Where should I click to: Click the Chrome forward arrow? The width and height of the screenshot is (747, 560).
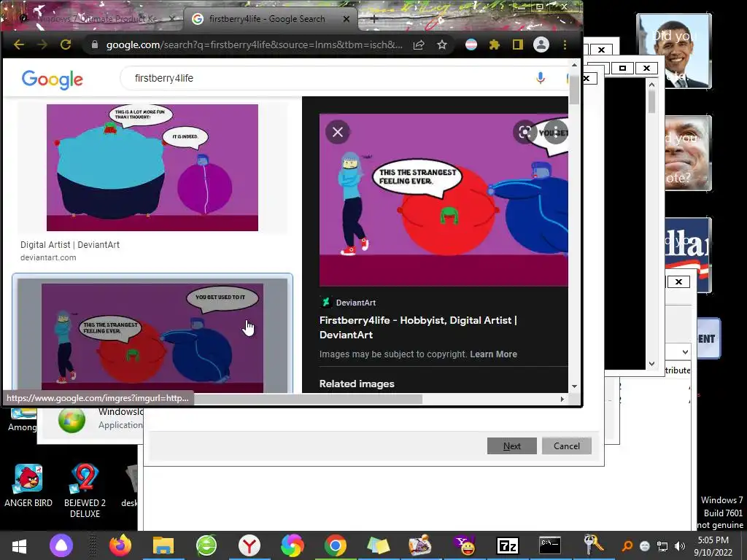click(x=42, y=44)
